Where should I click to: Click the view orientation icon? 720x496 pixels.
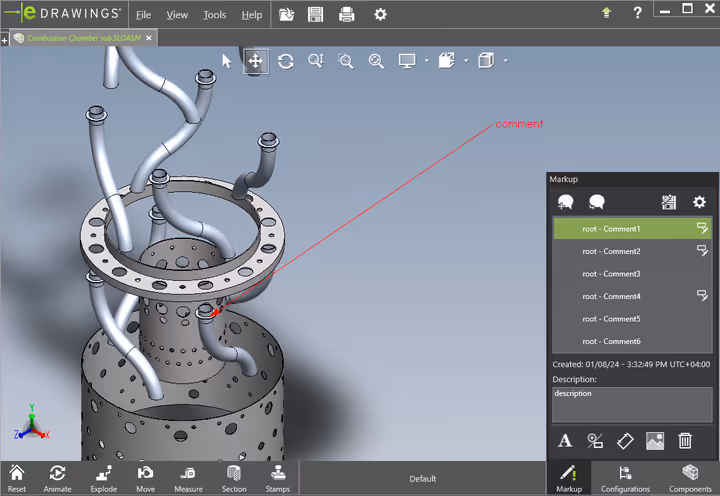click(446, 61)
